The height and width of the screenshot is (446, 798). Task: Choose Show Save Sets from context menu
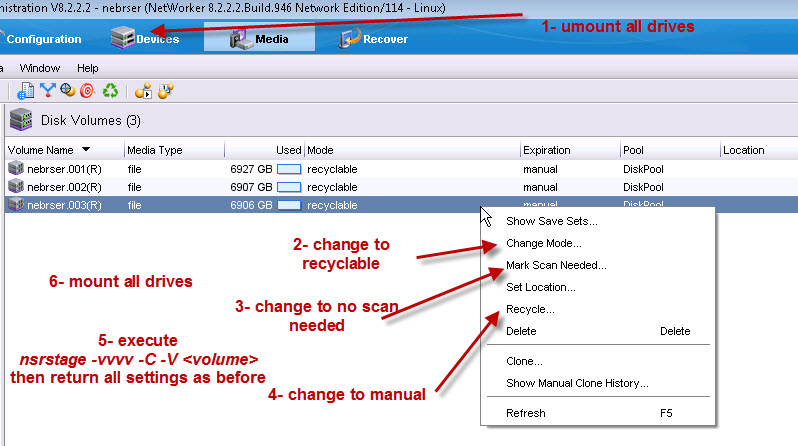coord(552,221)
